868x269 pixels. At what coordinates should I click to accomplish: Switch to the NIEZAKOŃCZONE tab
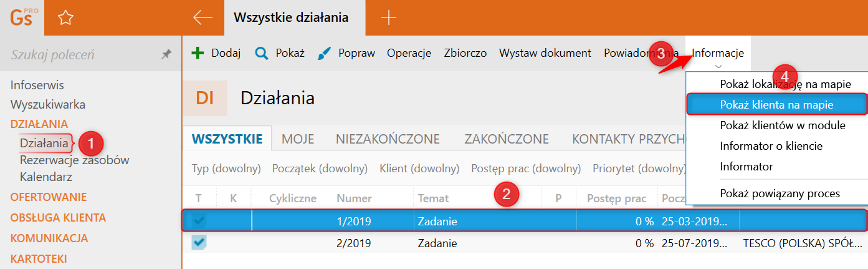[x=388, y=139]
